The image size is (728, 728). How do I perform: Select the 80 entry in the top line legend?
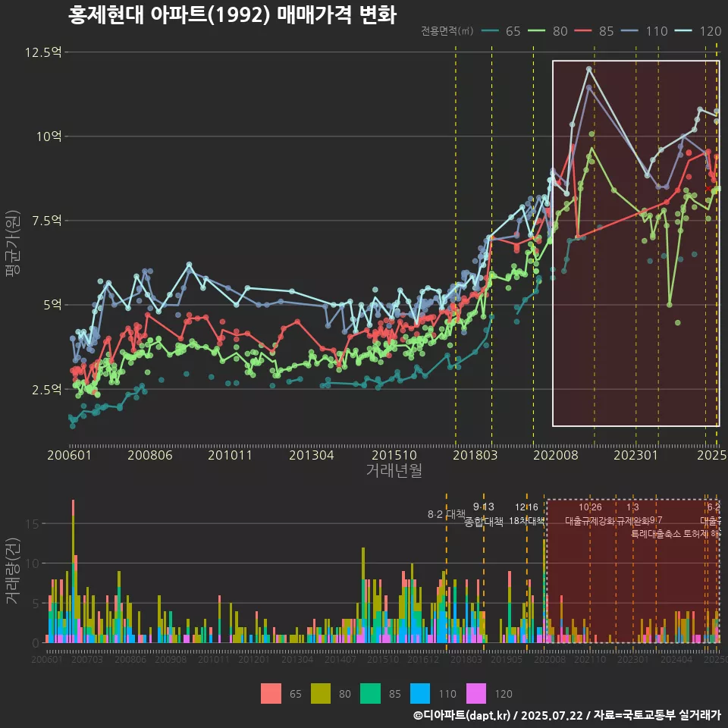click(x=548, y=31)
